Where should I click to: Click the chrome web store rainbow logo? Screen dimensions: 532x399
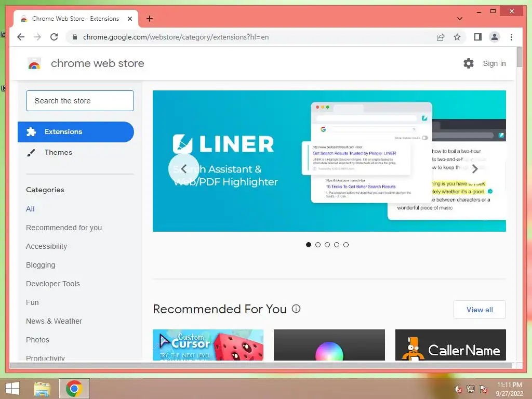click(34, 63)
